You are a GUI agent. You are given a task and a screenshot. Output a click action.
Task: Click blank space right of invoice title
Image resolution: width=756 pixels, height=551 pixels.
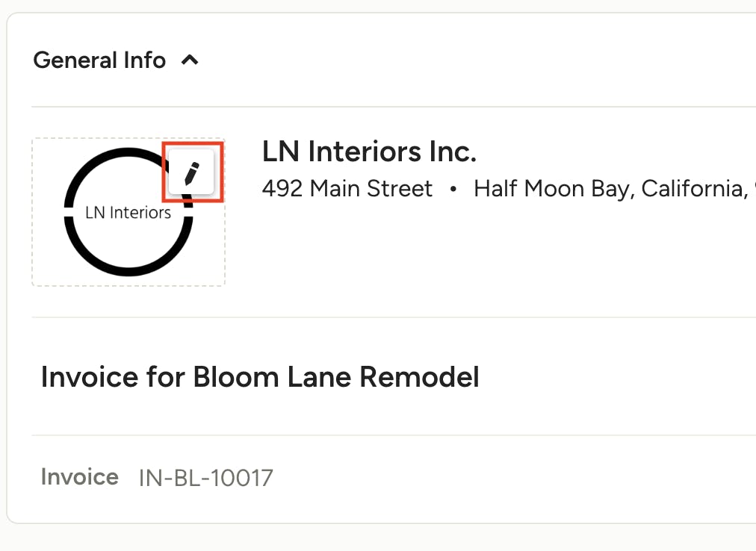tap(617, 377)
